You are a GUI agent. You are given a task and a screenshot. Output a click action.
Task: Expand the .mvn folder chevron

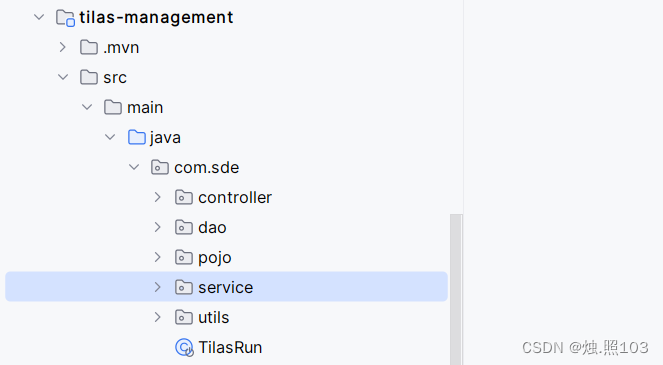63,47
